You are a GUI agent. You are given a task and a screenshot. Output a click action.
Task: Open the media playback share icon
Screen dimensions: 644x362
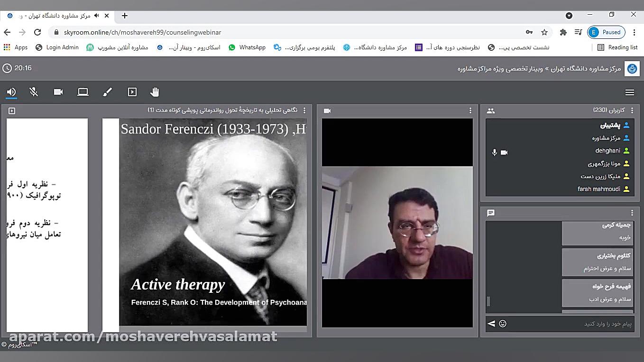point(132,92)
